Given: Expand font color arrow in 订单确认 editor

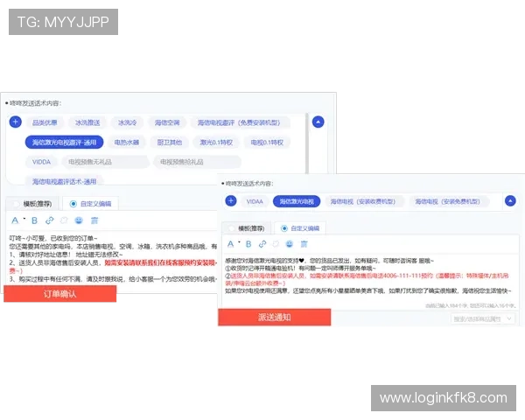Looking at the screenshot, I should click(x=24, y=219).
